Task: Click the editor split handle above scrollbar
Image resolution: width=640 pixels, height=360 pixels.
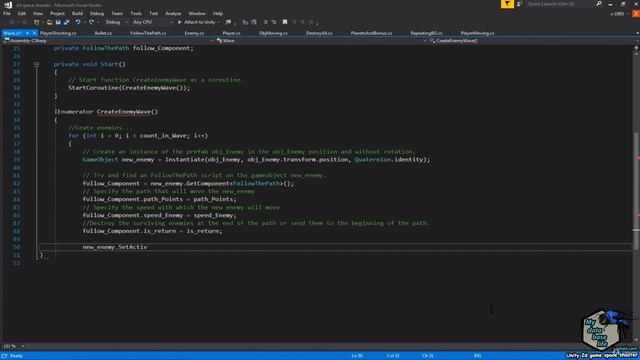Action: [636, 48]
